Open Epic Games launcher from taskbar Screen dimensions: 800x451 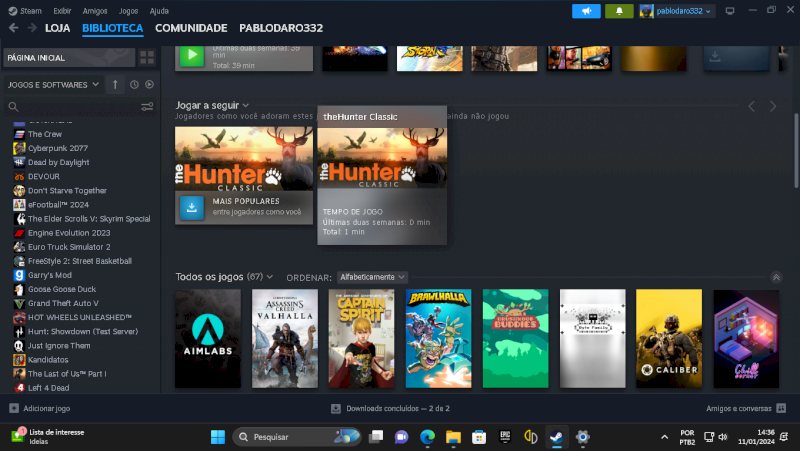pyautogui.click(x=505, y=437)
